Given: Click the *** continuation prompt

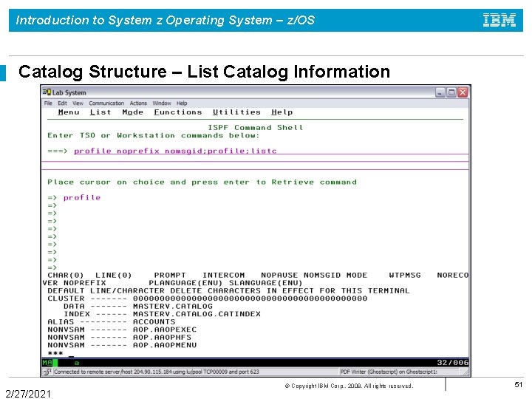Looking at the screenshot, I should (55, 353).
